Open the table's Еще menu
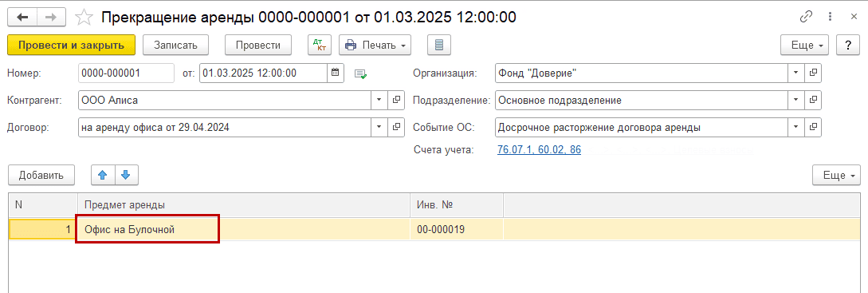The height and width of the screenshot is (293, 868). 836,176
